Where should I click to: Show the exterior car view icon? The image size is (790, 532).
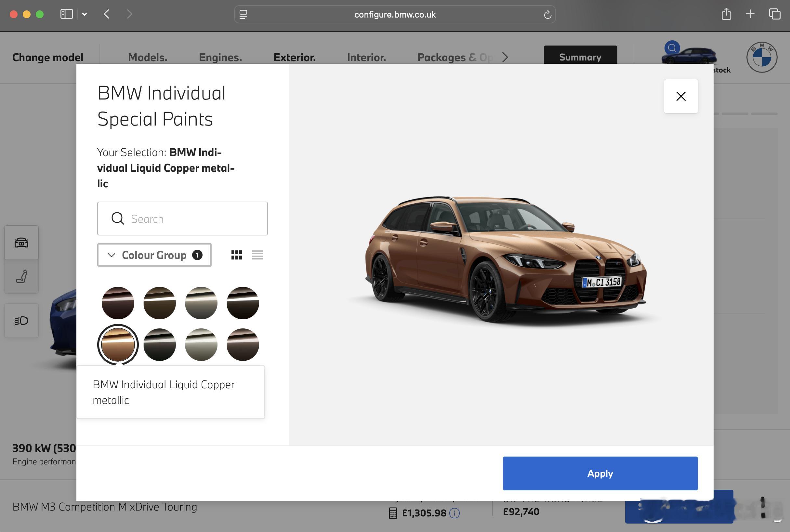(21, 243)
